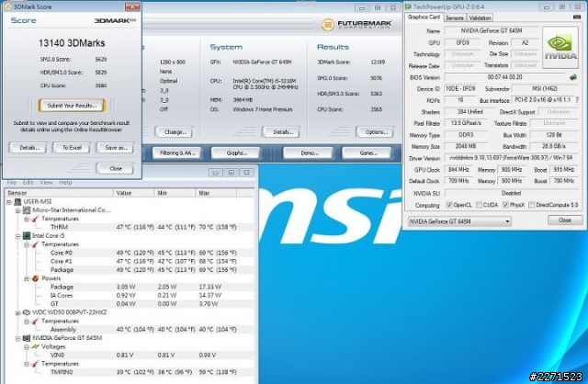Click GPU-Z BIOS Version field

[504, 77]
